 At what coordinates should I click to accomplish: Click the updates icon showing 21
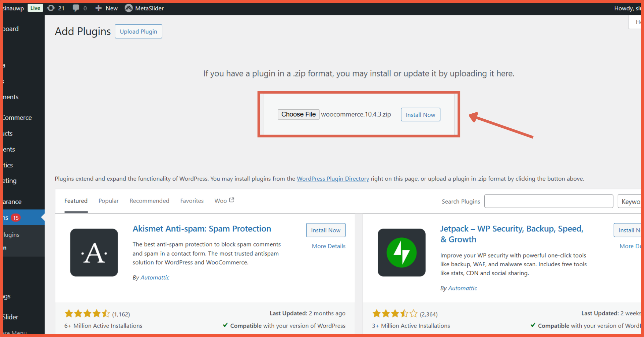point(51,8)
